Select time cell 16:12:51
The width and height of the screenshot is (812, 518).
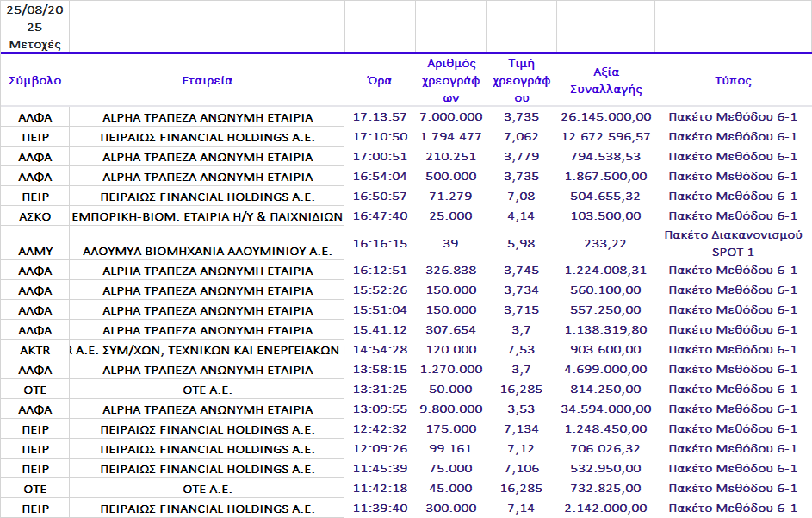pos(380,271)
